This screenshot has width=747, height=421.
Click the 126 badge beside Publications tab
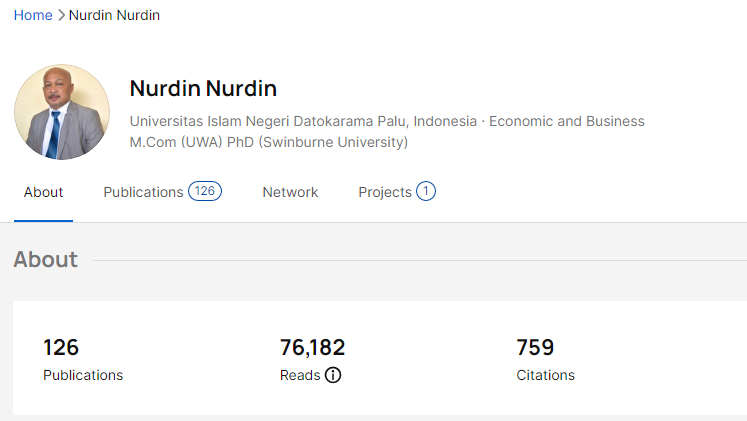(205, 191)
